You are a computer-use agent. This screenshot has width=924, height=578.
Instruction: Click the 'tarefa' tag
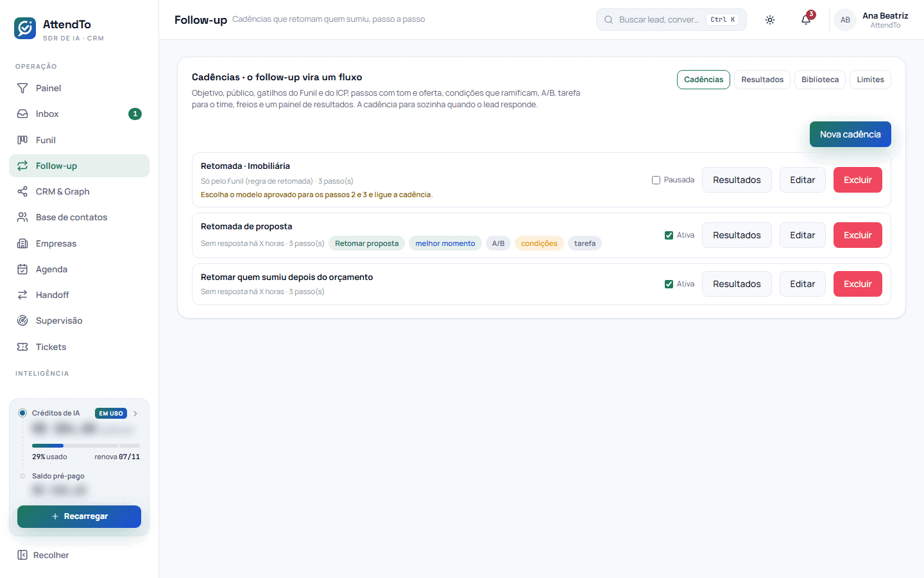[585, 243]
